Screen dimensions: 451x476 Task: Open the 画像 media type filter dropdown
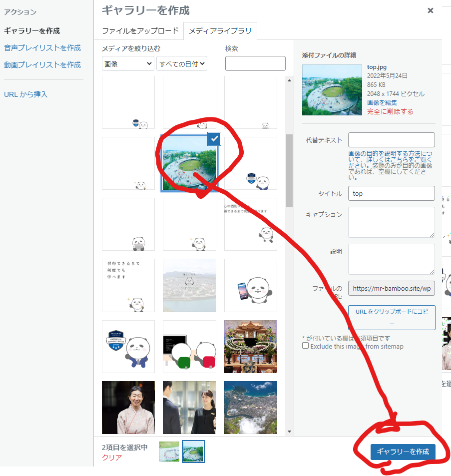128,64
